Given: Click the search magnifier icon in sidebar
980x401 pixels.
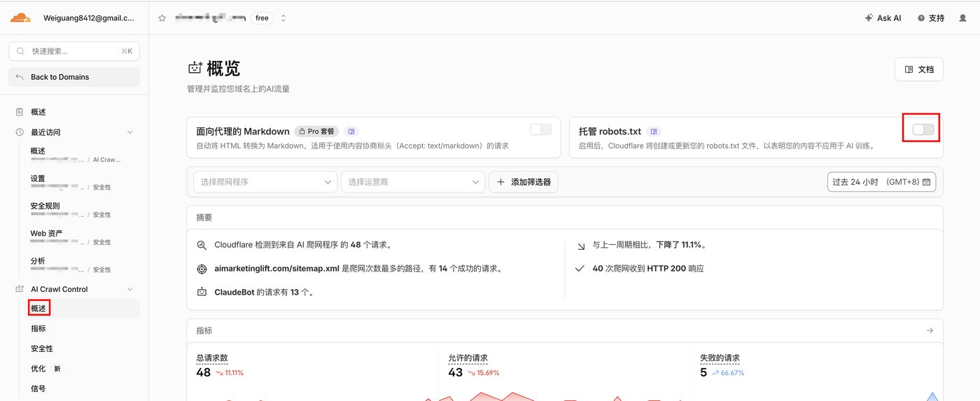Looking at the screenshot, I should pos(20,51).
